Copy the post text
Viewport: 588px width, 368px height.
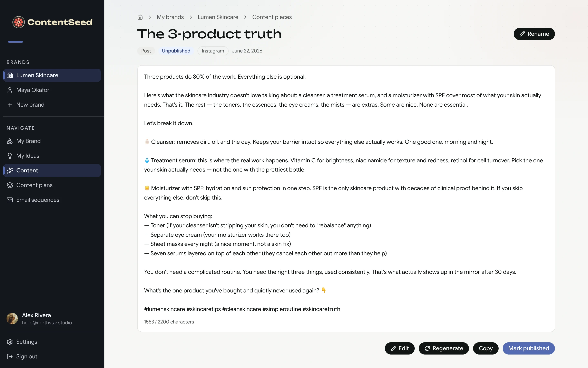[x=486, y=348]
